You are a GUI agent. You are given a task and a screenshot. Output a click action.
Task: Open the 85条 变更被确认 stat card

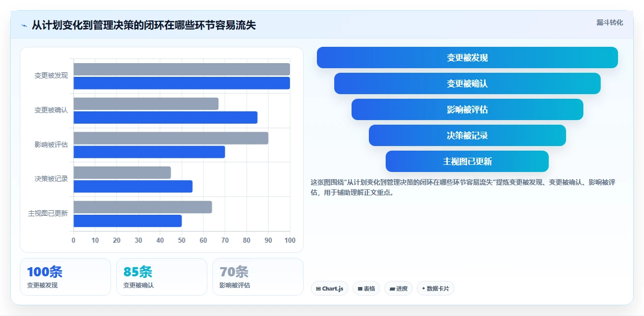(x=162, y=277)
